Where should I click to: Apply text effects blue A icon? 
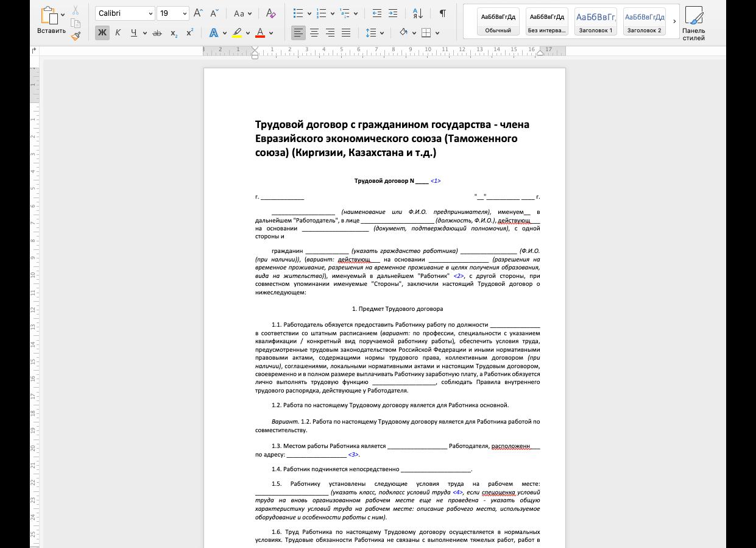[x=214, y=33]
